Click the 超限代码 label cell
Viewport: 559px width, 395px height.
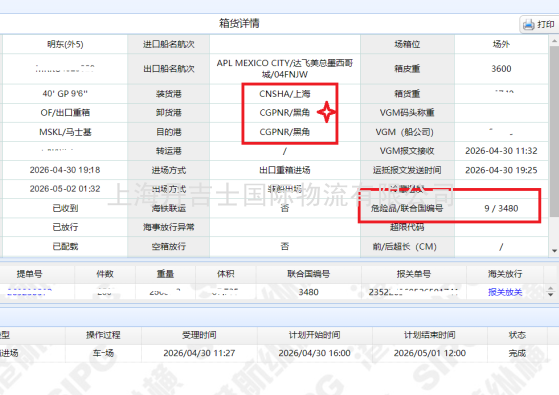[407, 227]
